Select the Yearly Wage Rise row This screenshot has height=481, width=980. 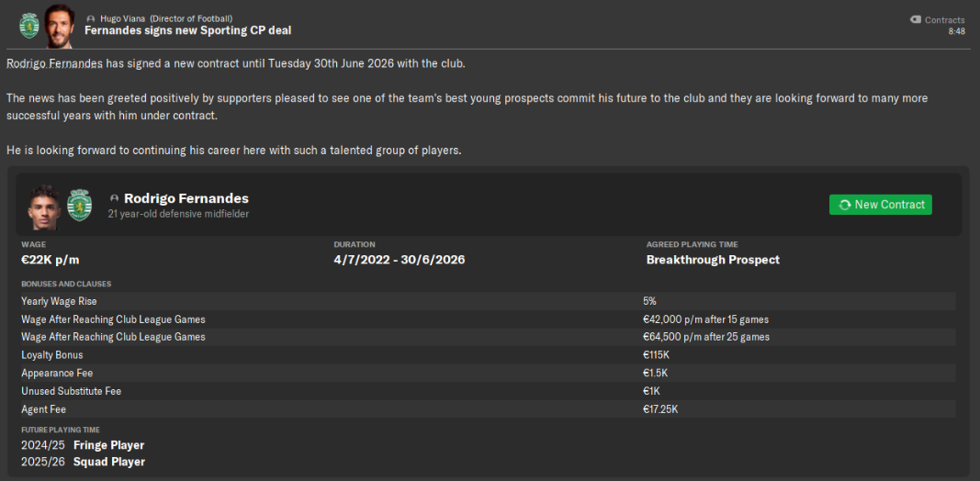488,301
